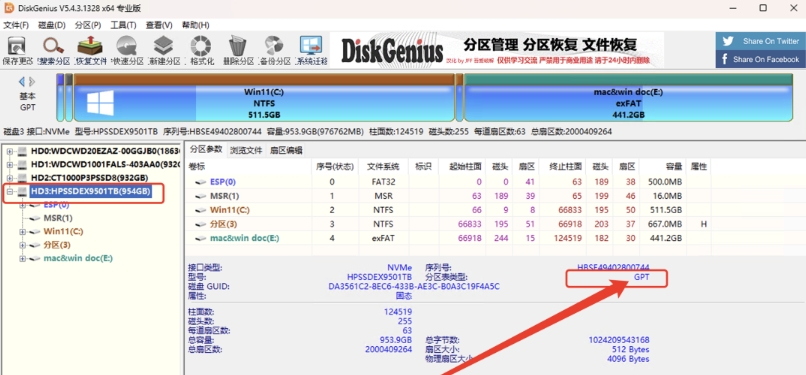Expand Win11(C:) in the disk tree

click(x=22, y=232)
